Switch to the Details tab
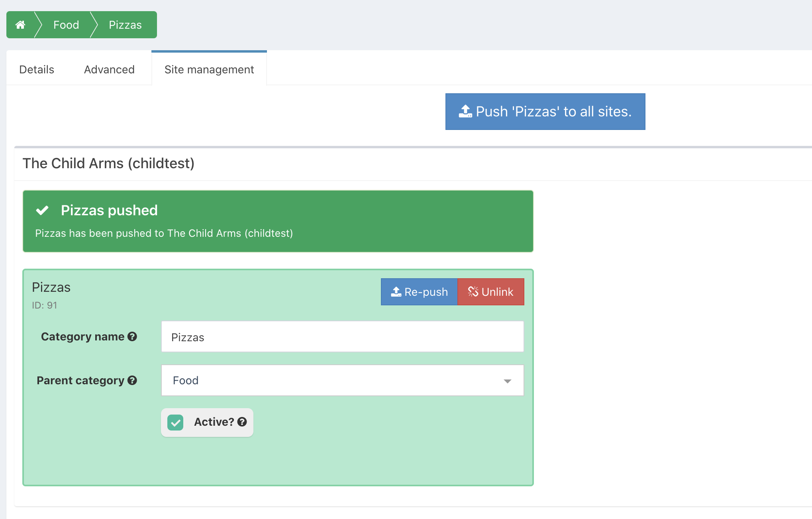812x519 pixels. tap(37, 69)
